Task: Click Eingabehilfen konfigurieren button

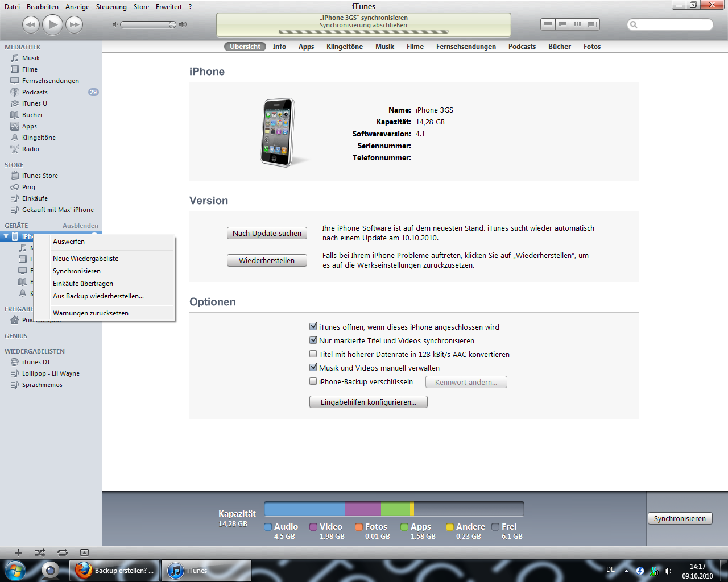Action: [x=368, y=402]
